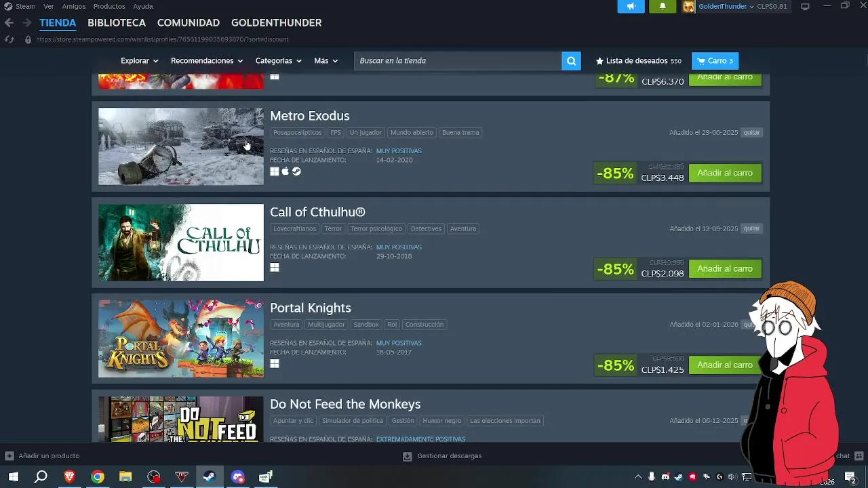Click the store URL address text
The width and height of the screenshot is (868, 488).
click(162, 39)
